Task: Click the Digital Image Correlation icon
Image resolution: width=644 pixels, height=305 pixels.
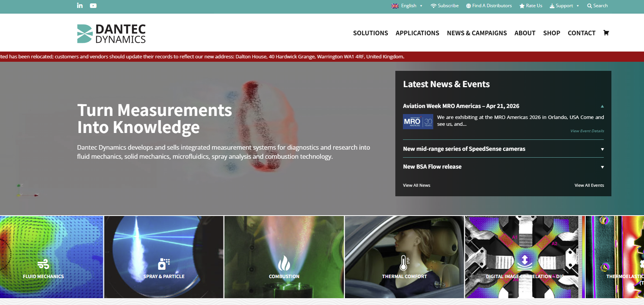Action: click(525, 262)
